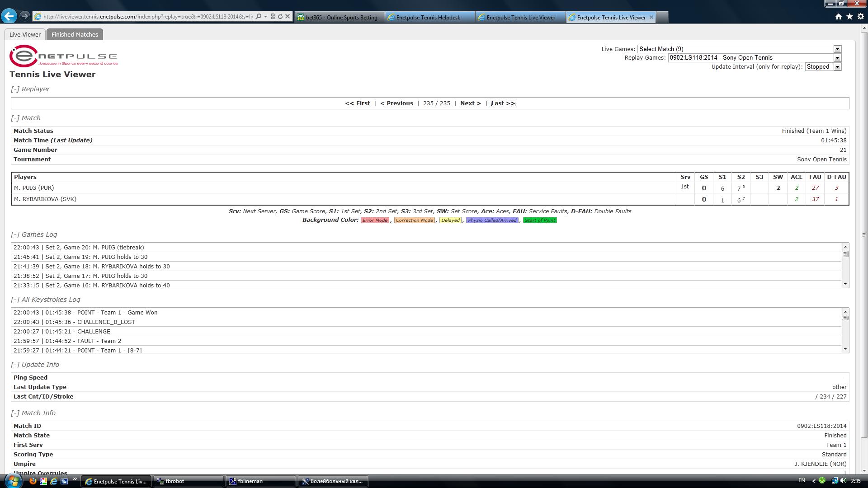Refresh the page with the reload icon

tap(280, 17)
